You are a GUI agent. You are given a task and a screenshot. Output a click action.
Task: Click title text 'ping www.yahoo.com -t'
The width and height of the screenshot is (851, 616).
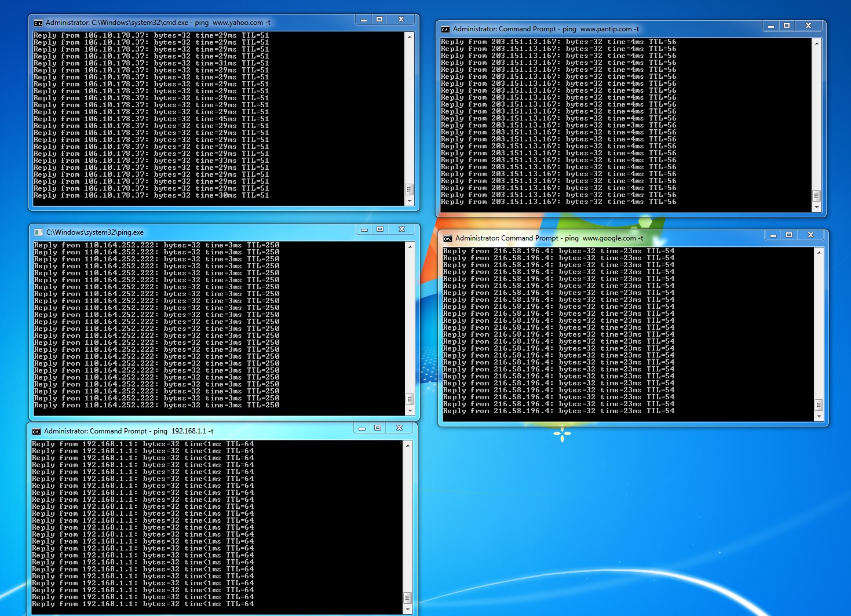pyautogui.click(x=233, y=23)
